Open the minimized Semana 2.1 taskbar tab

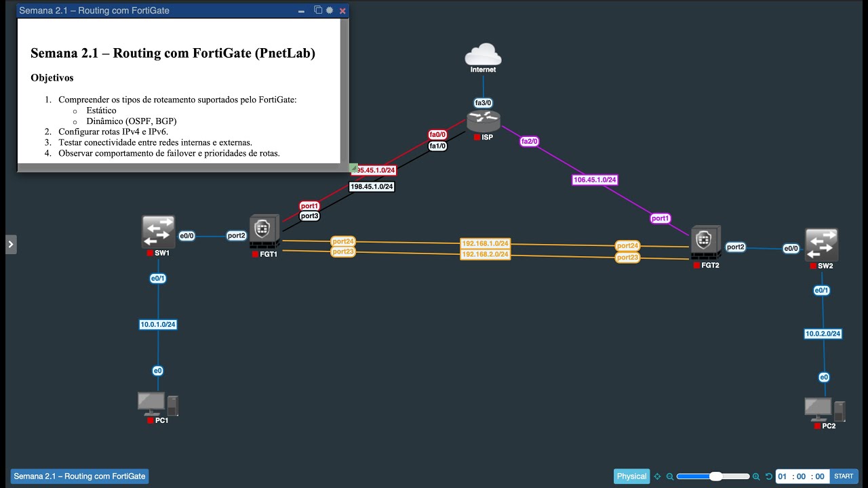[x=79, y=476]
